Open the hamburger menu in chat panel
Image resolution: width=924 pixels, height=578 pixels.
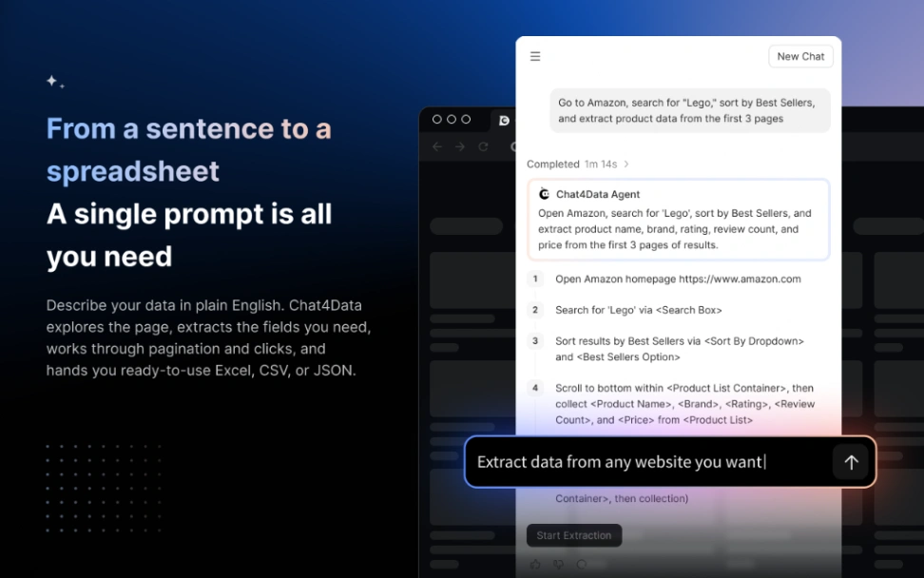click(535, 56)
